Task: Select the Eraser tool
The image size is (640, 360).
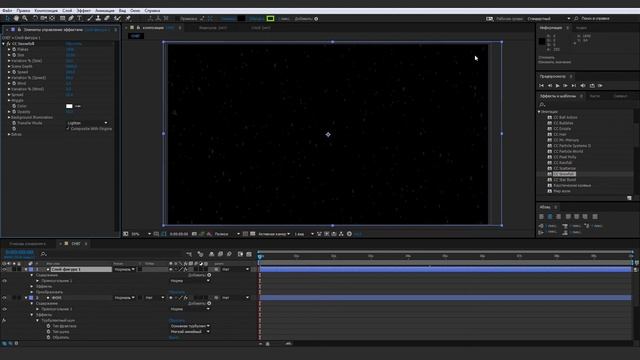Action: [x=107, y=18]
